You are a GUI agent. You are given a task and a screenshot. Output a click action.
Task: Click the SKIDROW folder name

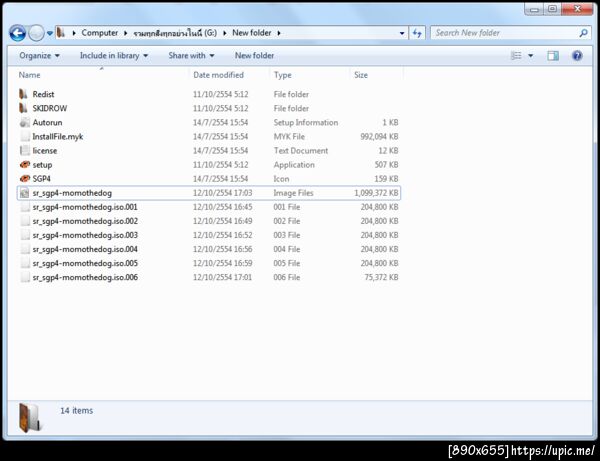(x=50, y=108)
